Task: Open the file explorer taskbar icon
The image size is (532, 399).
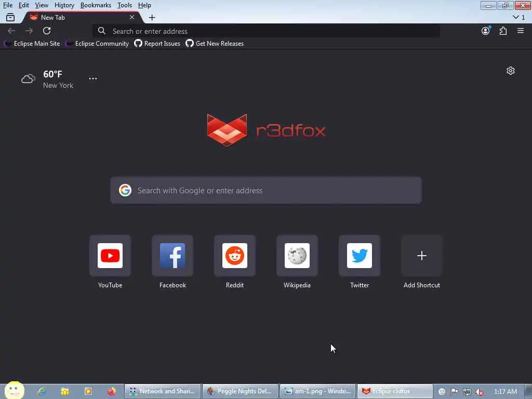Action: coord(65,391)
